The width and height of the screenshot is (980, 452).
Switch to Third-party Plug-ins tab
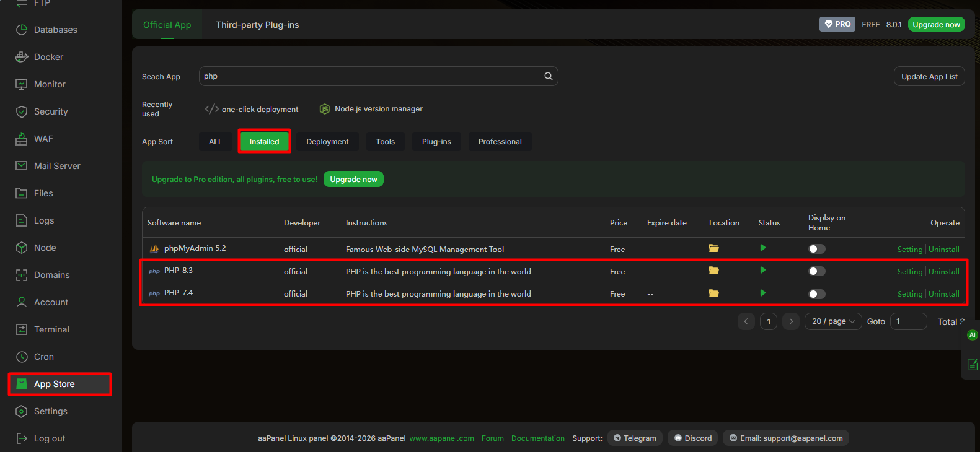pos(257,25)
